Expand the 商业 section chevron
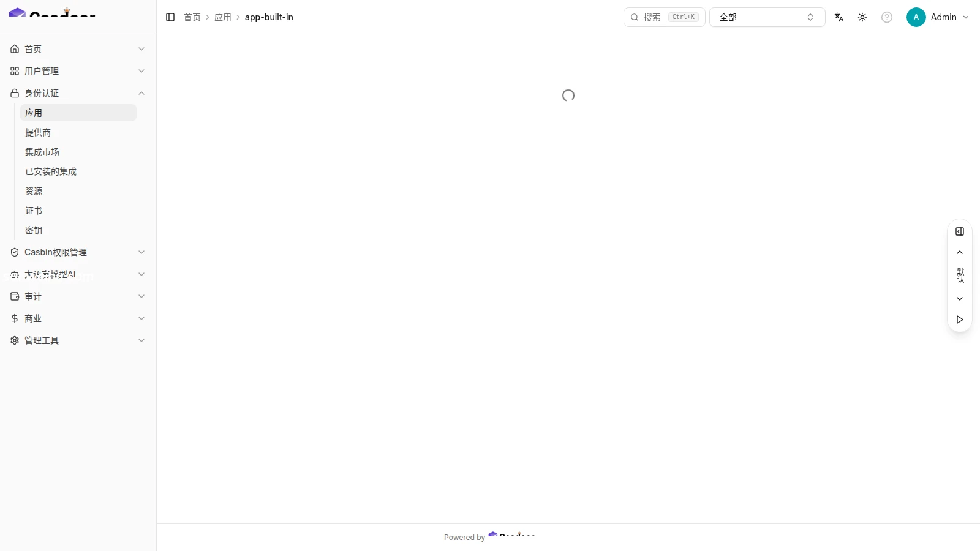 point(141,318)
